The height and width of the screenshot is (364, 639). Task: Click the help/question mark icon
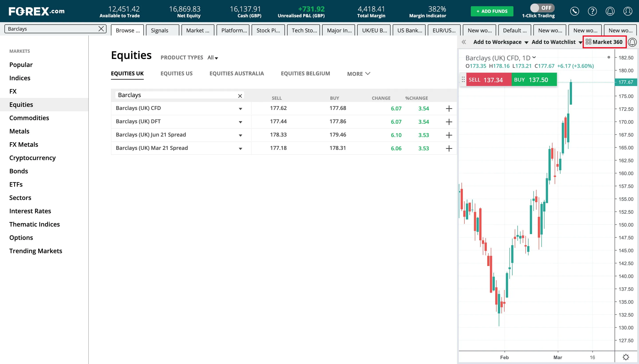click(x=592, y=11)
